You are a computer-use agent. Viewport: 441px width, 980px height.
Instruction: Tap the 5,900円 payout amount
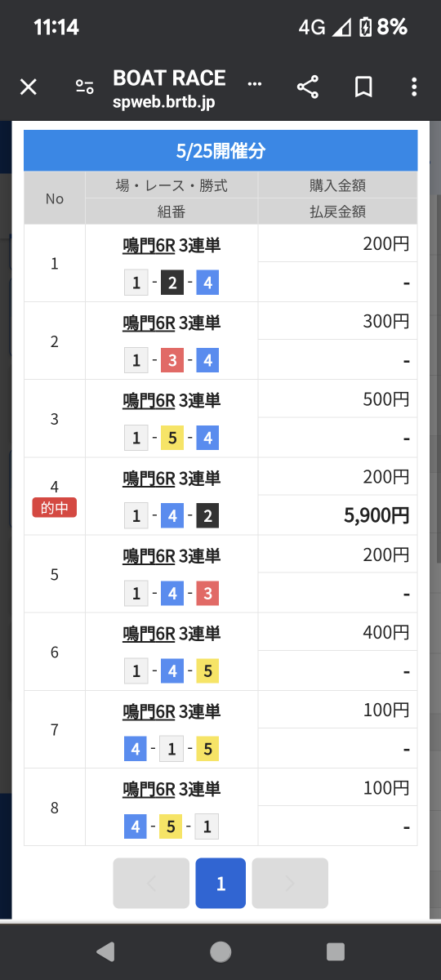376,515
